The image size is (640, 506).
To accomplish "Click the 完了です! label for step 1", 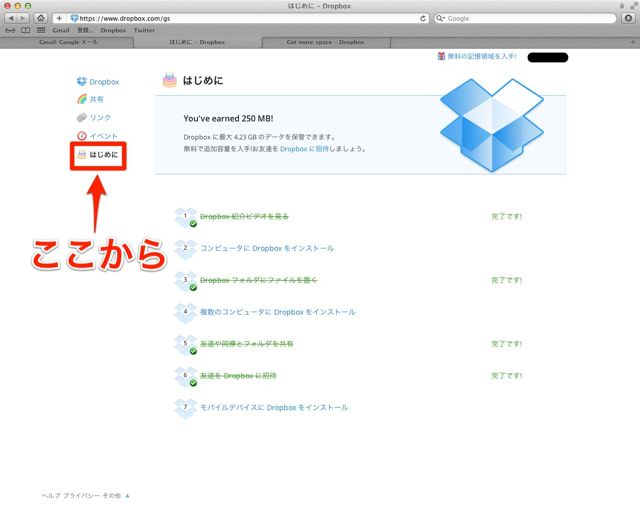I will pyautogui.click(x=506, y=217).
